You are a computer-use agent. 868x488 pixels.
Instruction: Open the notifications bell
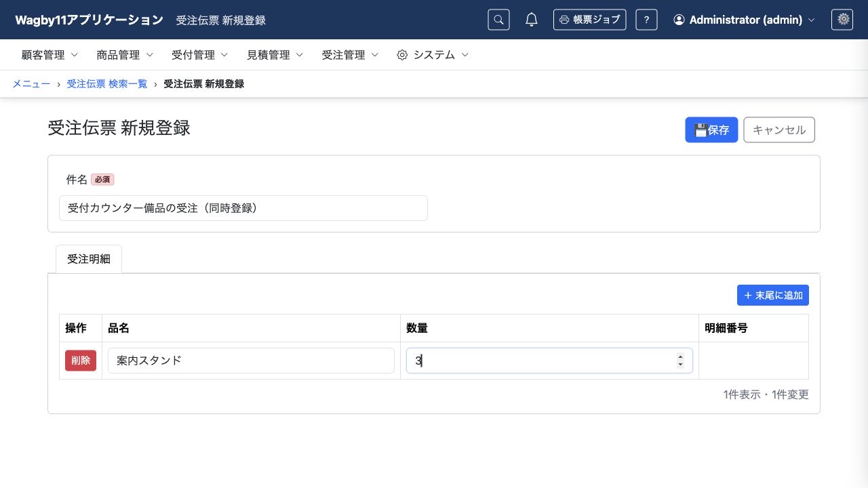532,20
